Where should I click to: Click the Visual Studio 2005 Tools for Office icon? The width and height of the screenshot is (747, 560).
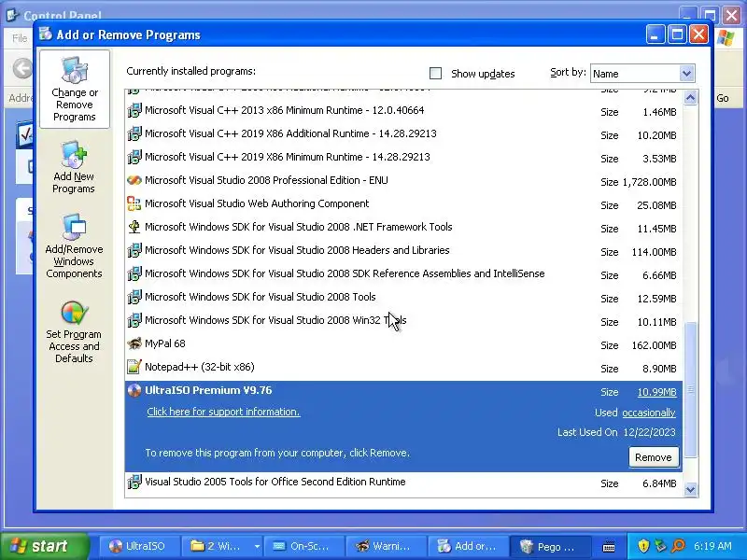pyautogui.click(x=134, y=482)
